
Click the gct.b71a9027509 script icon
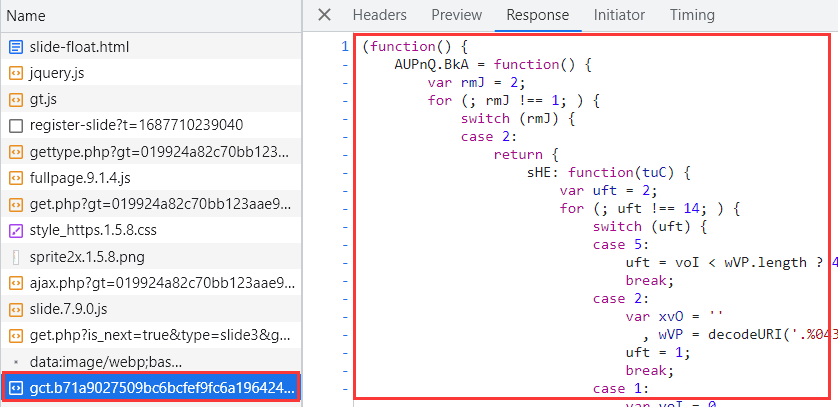click(x=15, y=387)
